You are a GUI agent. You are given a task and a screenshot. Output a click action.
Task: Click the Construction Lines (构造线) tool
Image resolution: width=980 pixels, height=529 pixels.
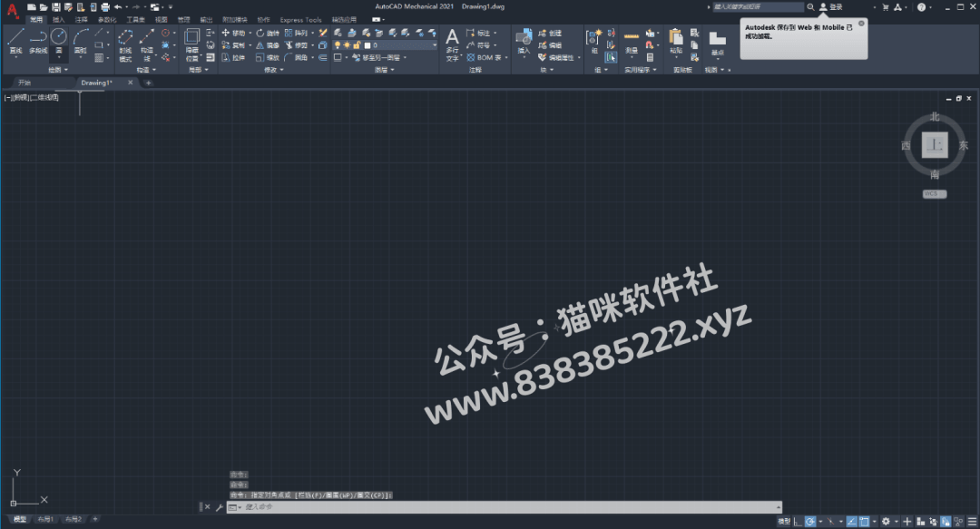(147, 44)
